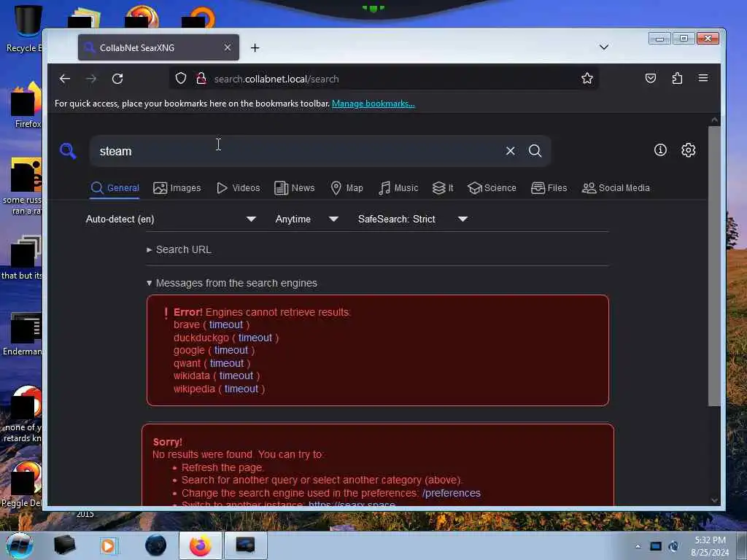Screen dimensions: 747x560
Task: Open the extensions puzzle icon
Action: pyautogui.click(x=677, y=78)
